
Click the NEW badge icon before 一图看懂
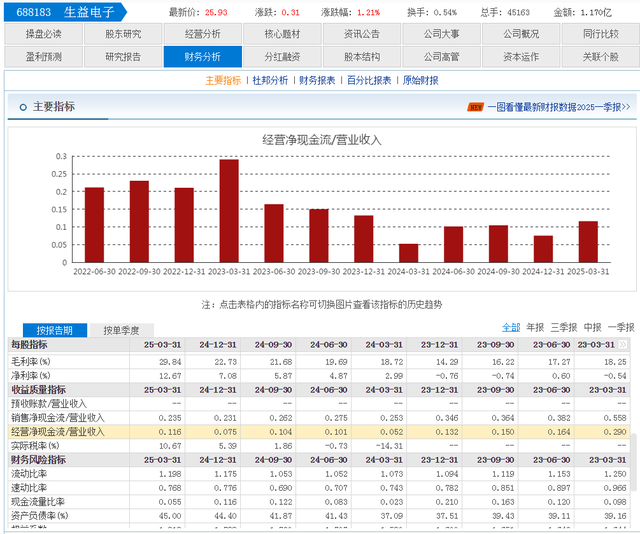click(476, 107)
